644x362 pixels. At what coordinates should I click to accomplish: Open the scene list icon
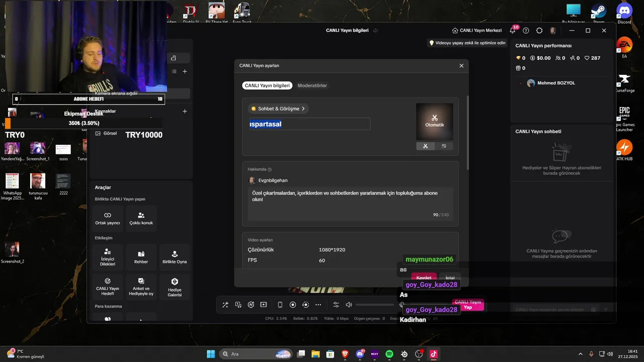point(174,71)
